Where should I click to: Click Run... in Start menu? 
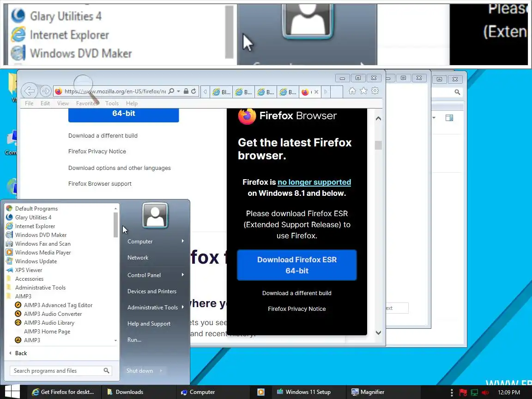pyautogui.click(x=134, y=340)
